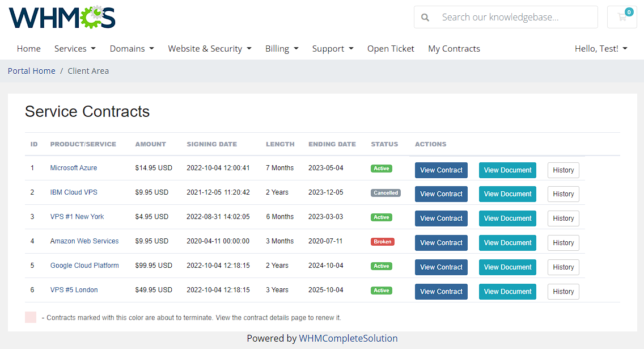
Task: Click the search magnifier icon
Action: 425,17
